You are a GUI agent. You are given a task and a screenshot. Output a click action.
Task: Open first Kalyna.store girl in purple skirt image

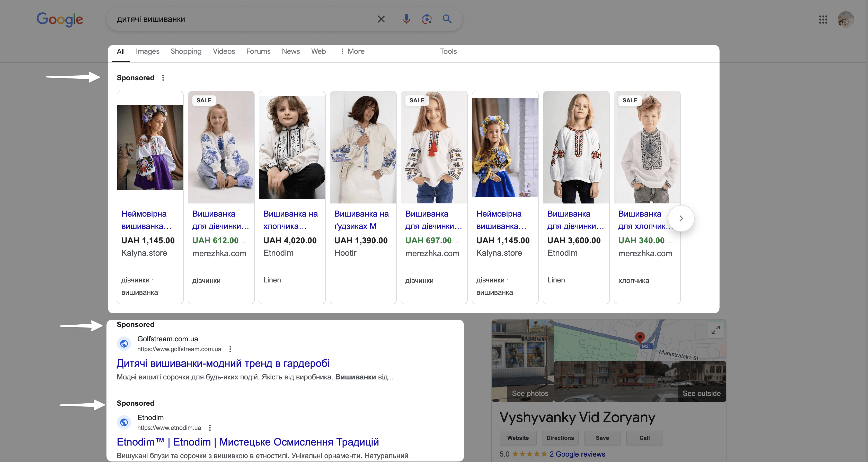150,147
